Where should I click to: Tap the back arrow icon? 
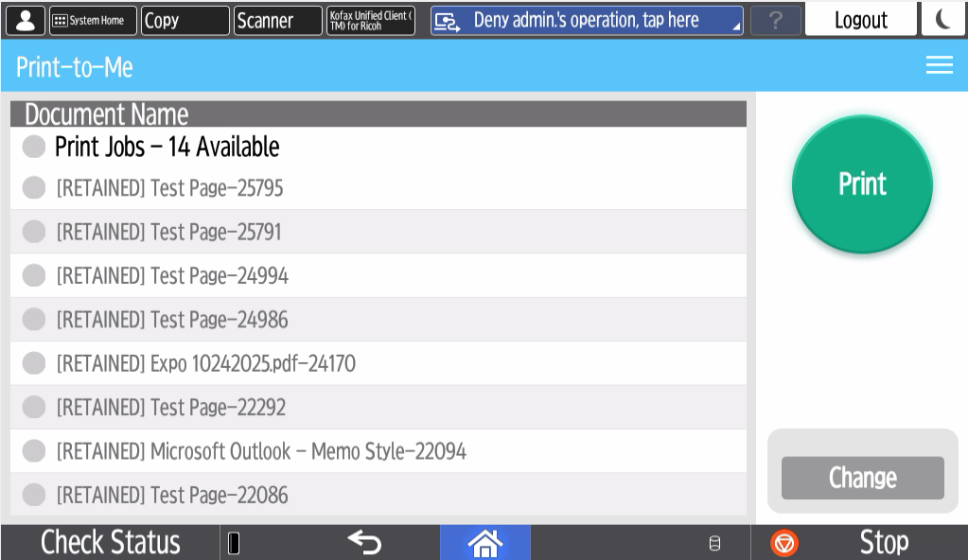[364, 542]
